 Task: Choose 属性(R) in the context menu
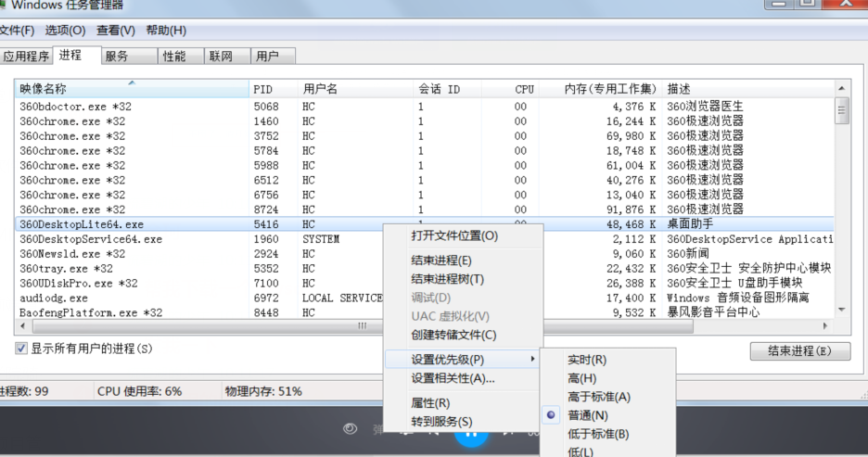pos(463,403)
